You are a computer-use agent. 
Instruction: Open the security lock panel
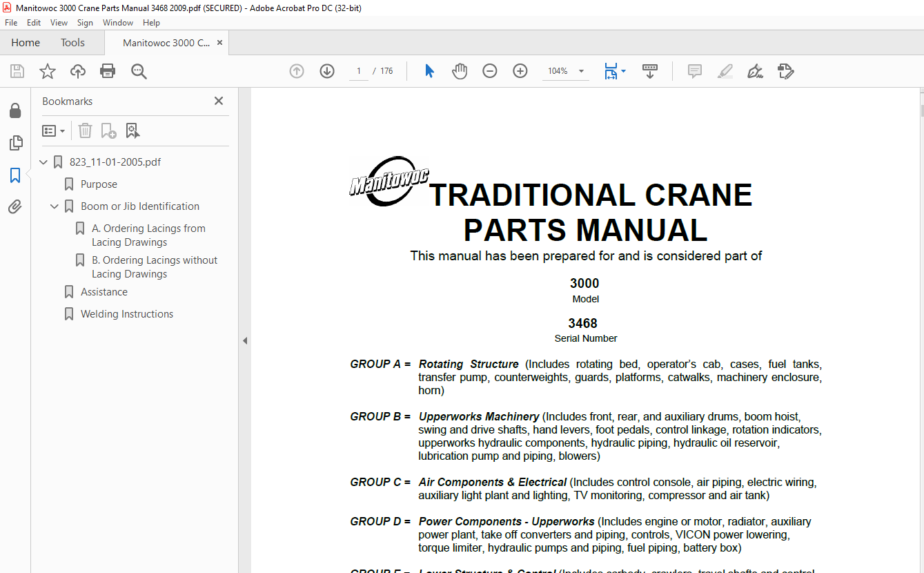15,110
